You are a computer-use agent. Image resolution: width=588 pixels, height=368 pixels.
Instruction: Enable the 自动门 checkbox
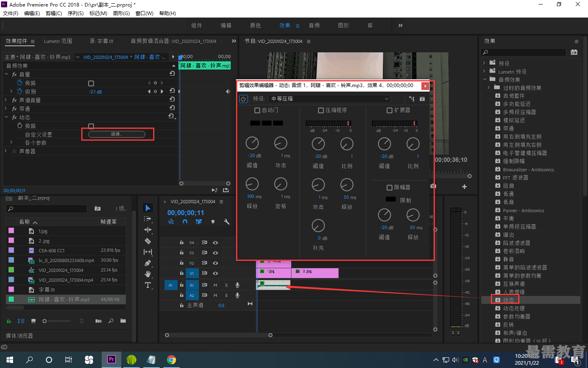257,110
